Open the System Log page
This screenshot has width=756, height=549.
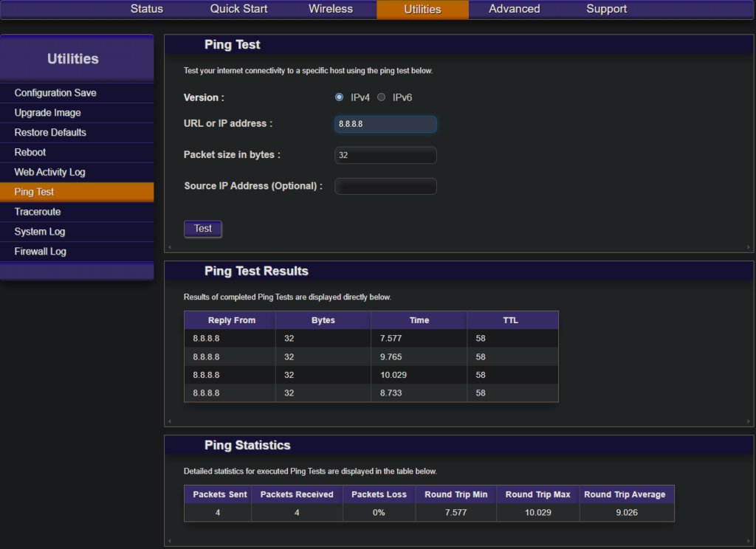pos(40,232)
